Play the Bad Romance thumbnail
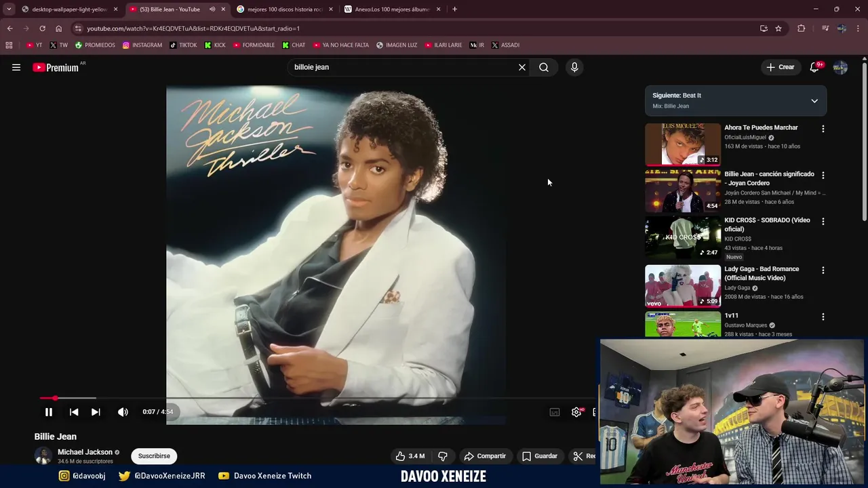This screenshot has width=868, height=488. coord(683,286)
